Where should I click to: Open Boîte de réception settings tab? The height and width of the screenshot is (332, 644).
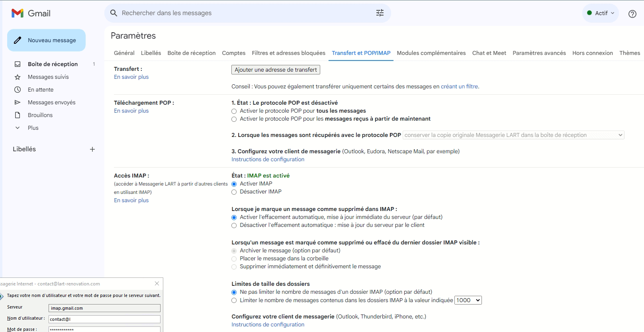click(x=192, y=53)
